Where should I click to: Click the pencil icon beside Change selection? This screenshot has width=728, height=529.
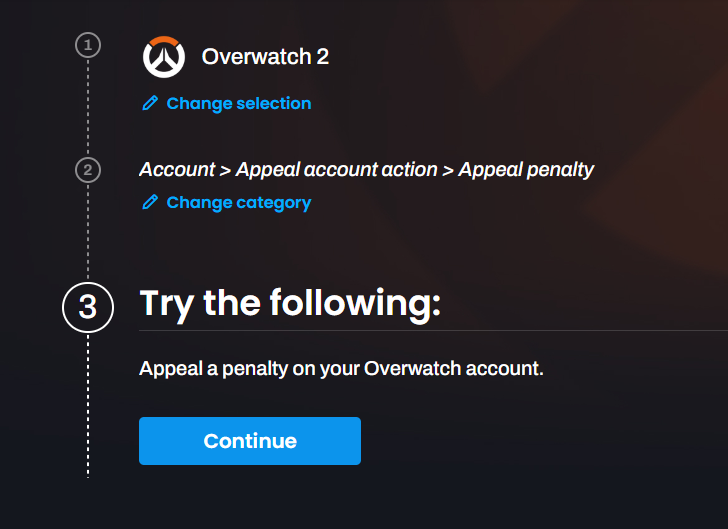(150, 103)
